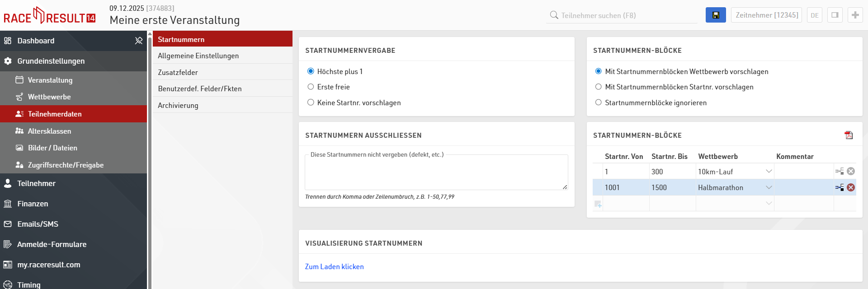Select 'Startnummernblöcke ignorieren' radio button
868x289 pixels.
tap(598, 103)
